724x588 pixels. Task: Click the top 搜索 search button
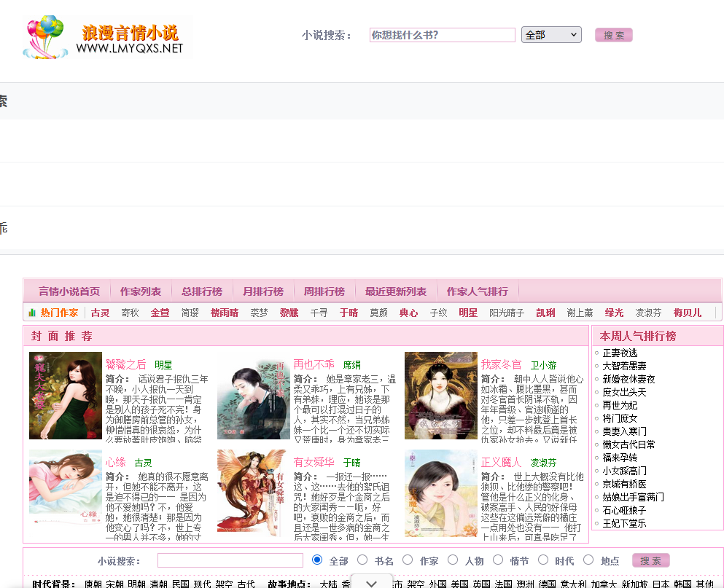pyautogui.click(x=613, y=34)
